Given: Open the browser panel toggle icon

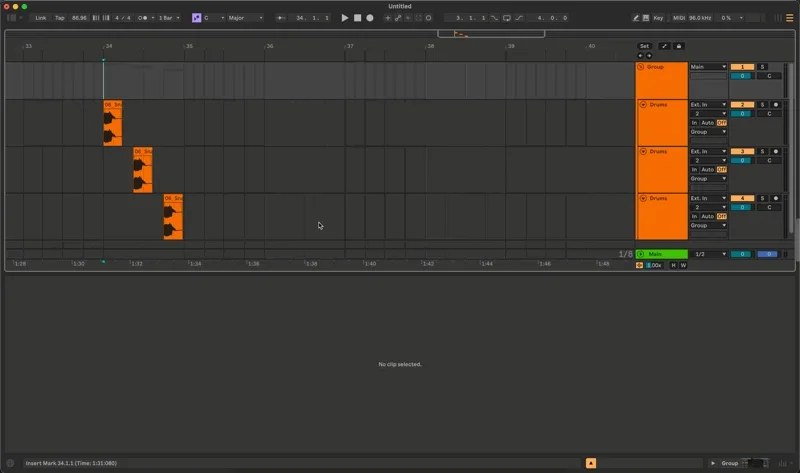Looking at the screenshot, I should tap(11, 18).
